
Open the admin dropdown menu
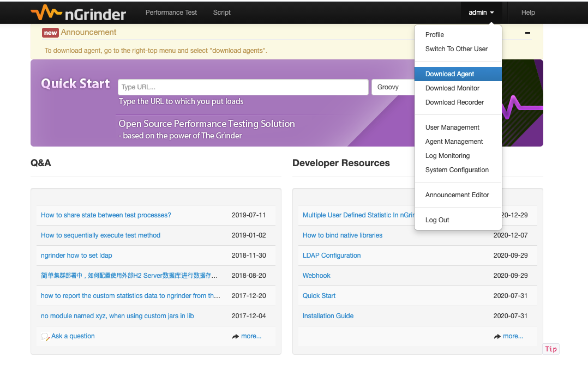click(481, 13)
